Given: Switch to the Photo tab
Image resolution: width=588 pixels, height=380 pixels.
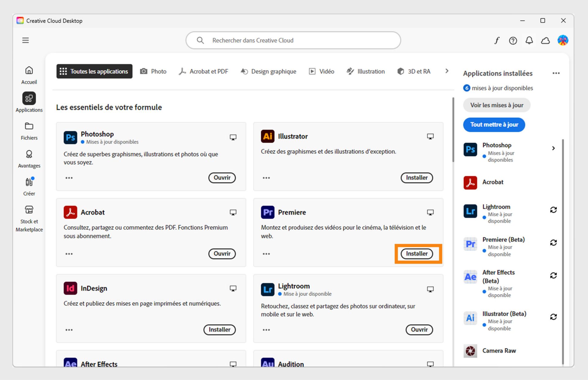Looking at the screenshot, I should pyautogui.click(x=153, y=71).
